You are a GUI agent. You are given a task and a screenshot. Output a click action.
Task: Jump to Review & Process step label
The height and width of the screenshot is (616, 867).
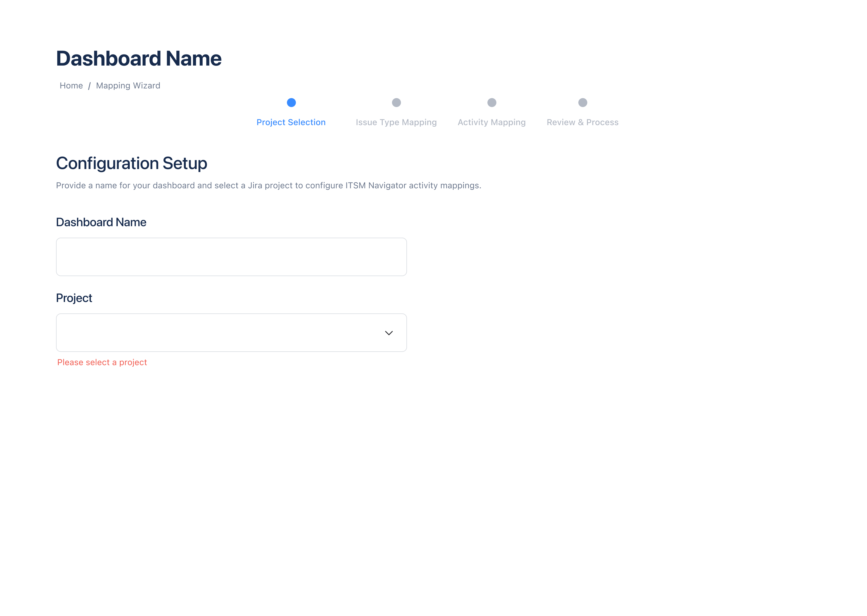tap(582, 122)
